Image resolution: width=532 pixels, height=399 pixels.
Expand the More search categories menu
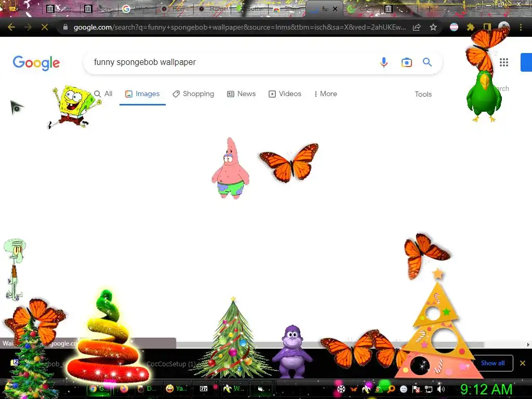coord(325,94)
